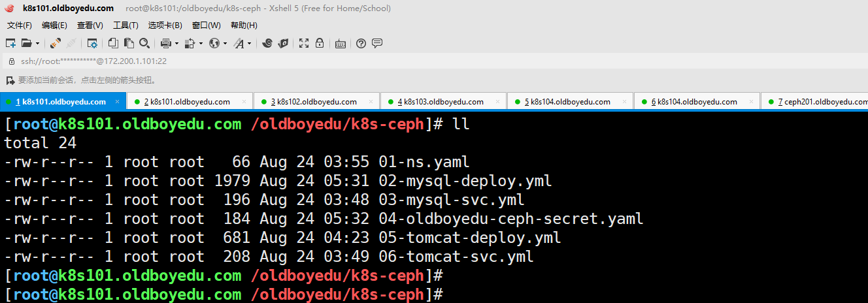868x303 pixels.
Task: Click the Reconnect session plug icon
Action: (x=56, y=44)
